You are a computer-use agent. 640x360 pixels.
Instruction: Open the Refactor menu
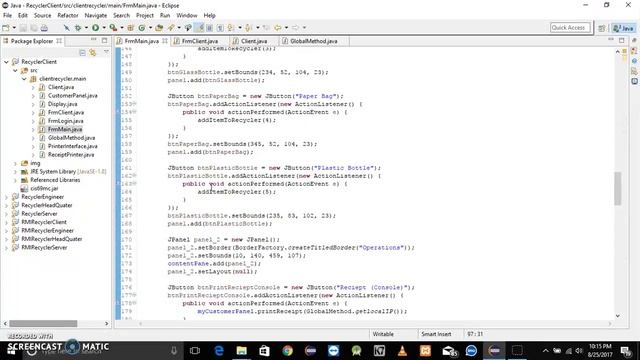tap(68, 16)
